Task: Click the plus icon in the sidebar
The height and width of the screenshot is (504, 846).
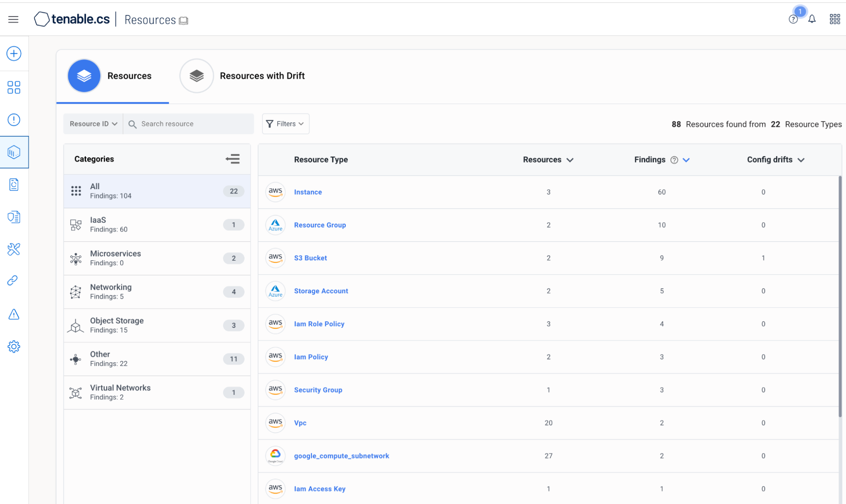Action: tap(14, 54)
